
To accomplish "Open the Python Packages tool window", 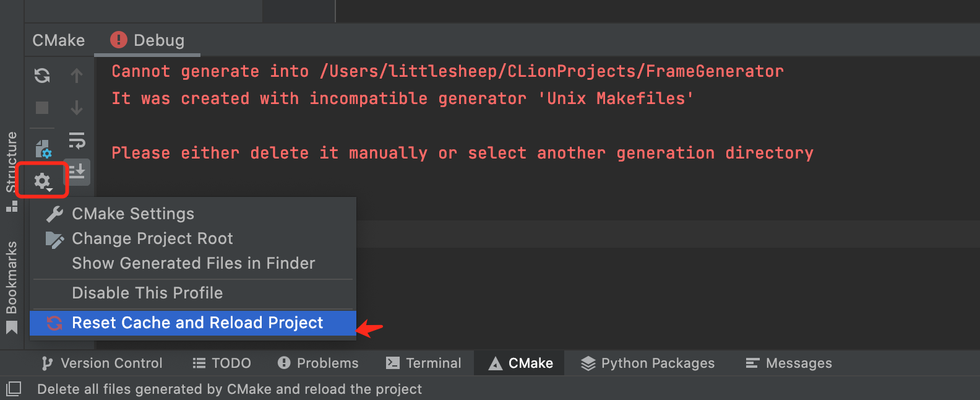I will tap(647, 363).
